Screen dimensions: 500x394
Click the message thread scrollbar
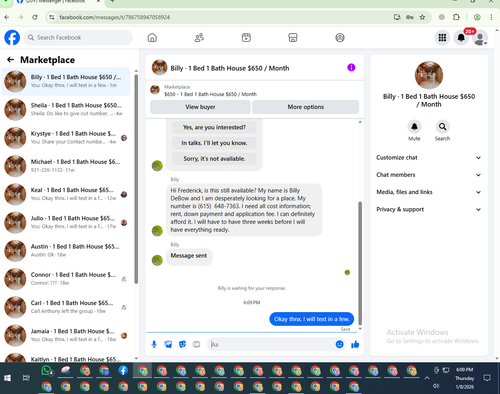tap(360, 263)
